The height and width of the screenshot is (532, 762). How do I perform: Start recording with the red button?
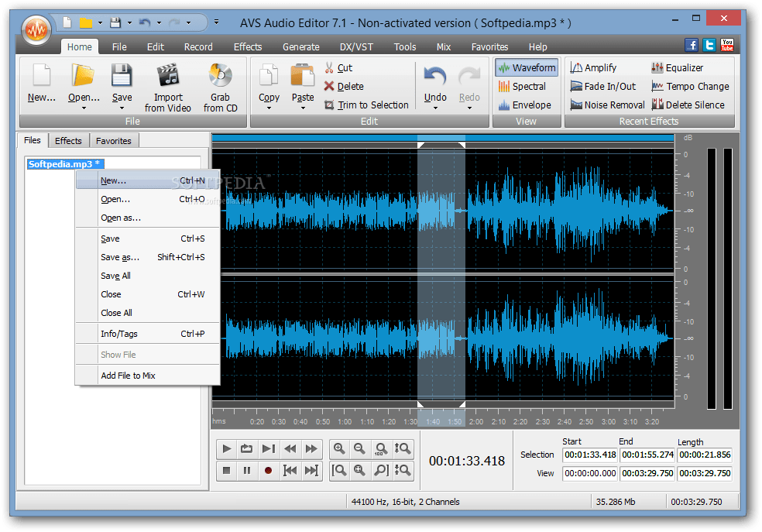tap(268, 470)
